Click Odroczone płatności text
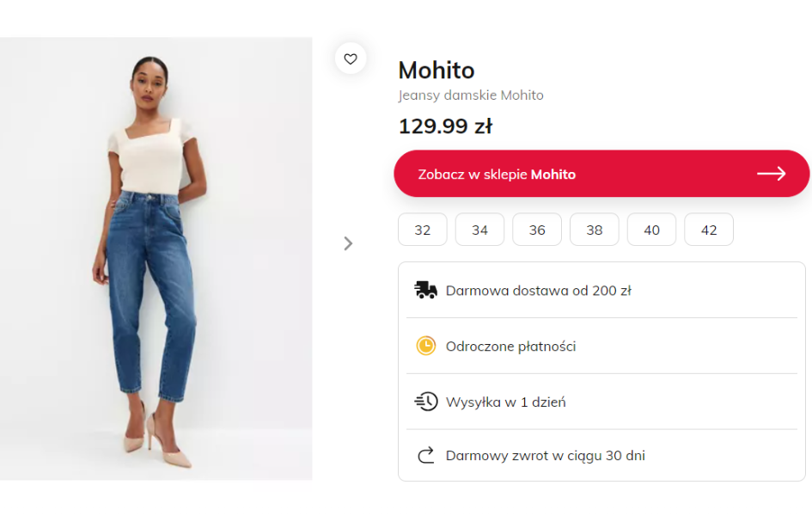This screenshot has width=812, height=516. tap(510, 347)
